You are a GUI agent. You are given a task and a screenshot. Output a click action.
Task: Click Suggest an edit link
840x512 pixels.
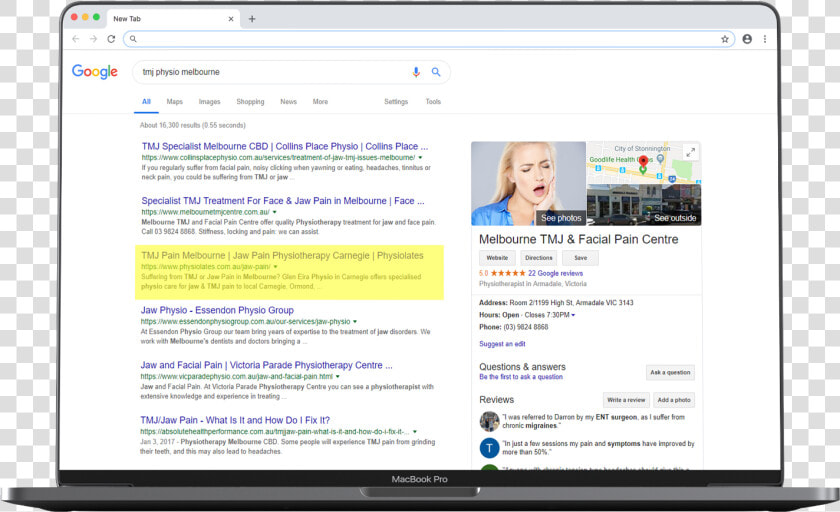502,344
